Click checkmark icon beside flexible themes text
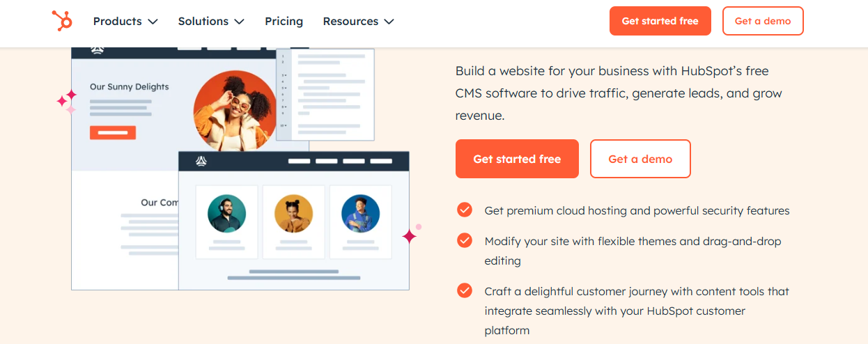Viewport: 868px width, 344px height. pos(465,240)
